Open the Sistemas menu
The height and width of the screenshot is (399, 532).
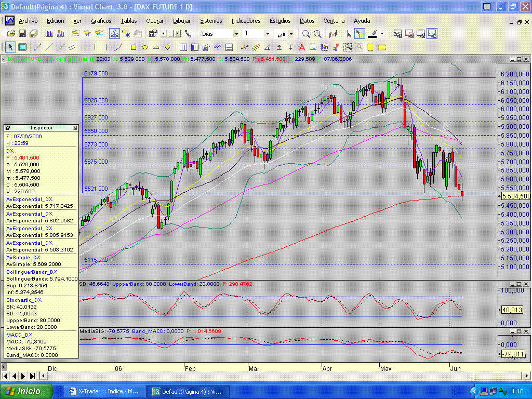click(211, 21)
